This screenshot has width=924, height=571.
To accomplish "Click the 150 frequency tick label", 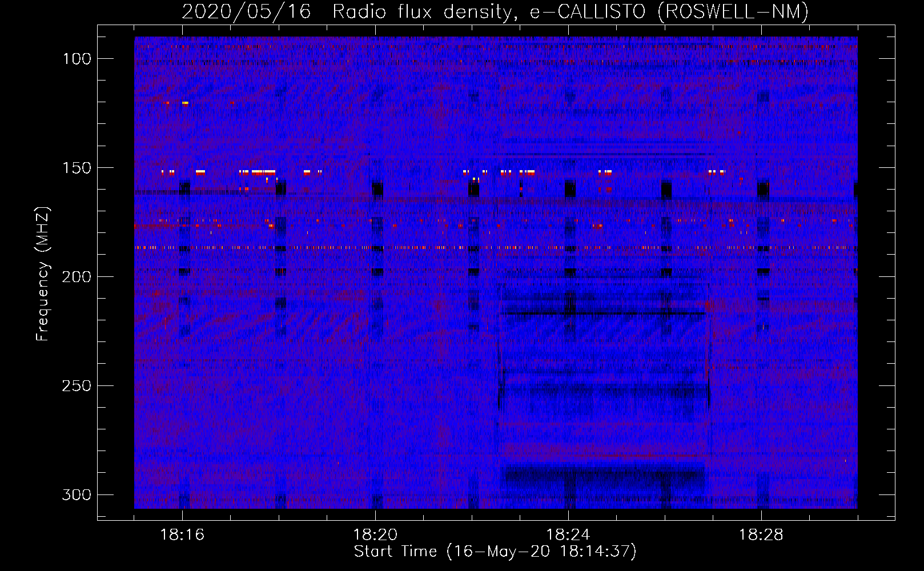I will [76, 168].
